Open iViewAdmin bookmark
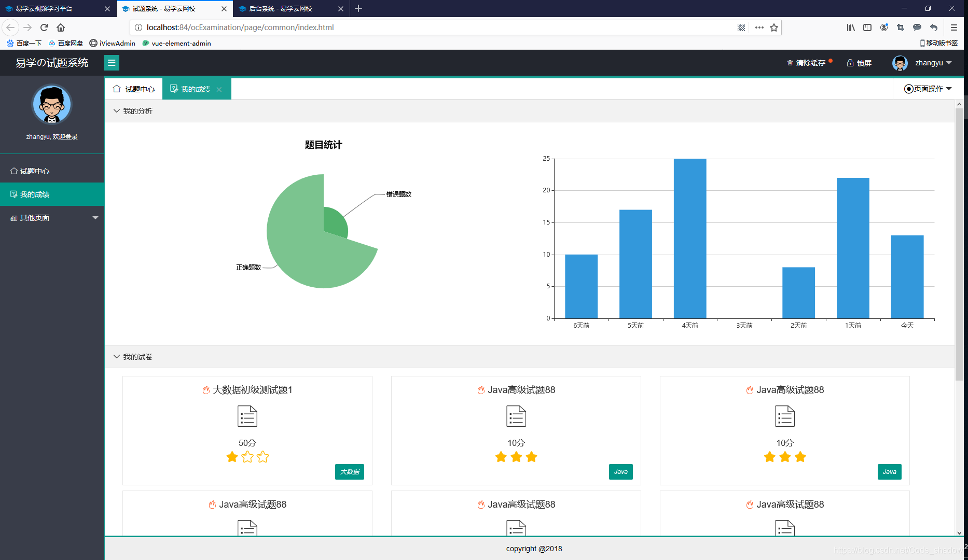The width and height of the screenshot is (968, 560). tap(112, 43)
